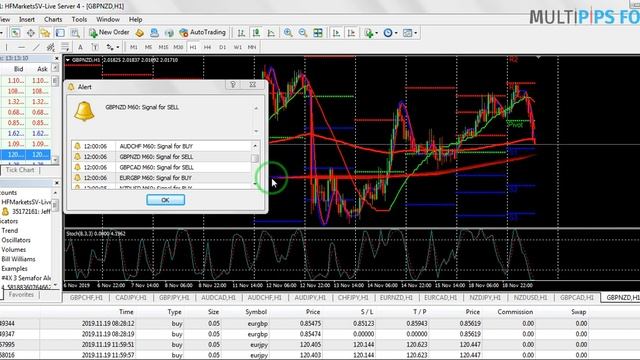Select GBPCAD M60 Signal for SELL alert

point(162,167)
